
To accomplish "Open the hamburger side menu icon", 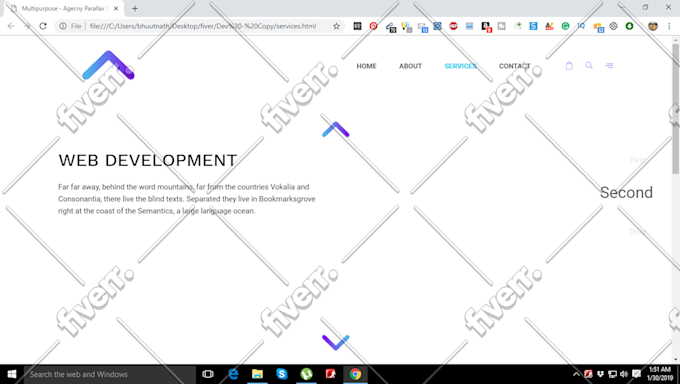I will (609, 66).
